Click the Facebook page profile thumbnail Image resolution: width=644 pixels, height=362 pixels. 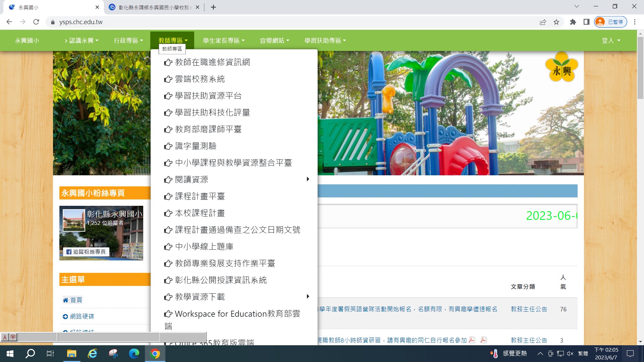[74, 220]
